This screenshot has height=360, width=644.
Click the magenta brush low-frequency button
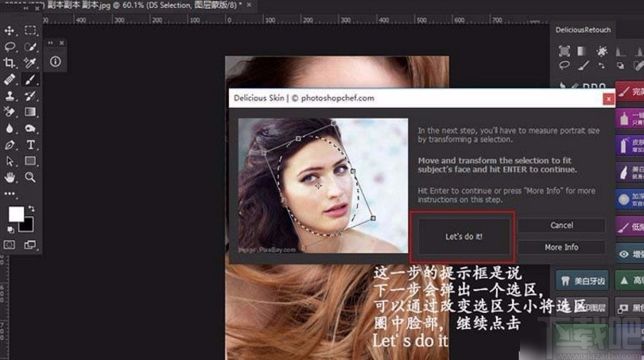[630, 226]
